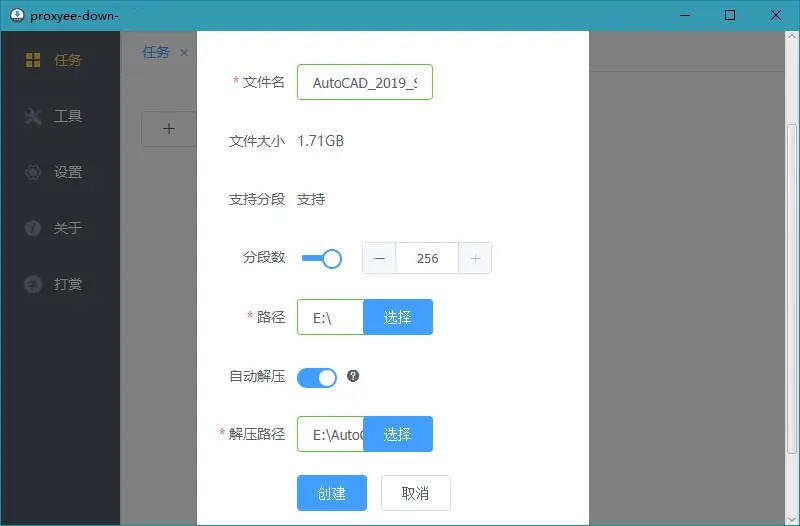The width and height of the screenshot is (800, 526).
Task: Click the 关于 info icon in sidebar
Action: (33, 228)
